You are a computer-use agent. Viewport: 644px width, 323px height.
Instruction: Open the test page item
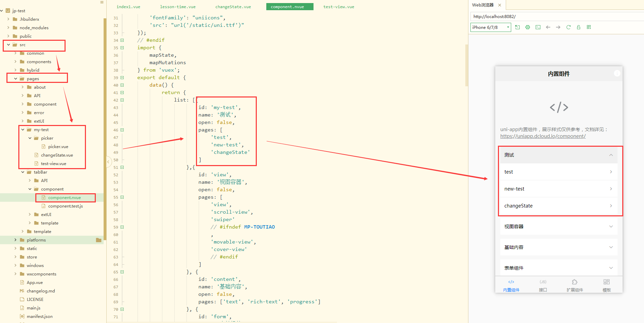[x=559, y=172]
